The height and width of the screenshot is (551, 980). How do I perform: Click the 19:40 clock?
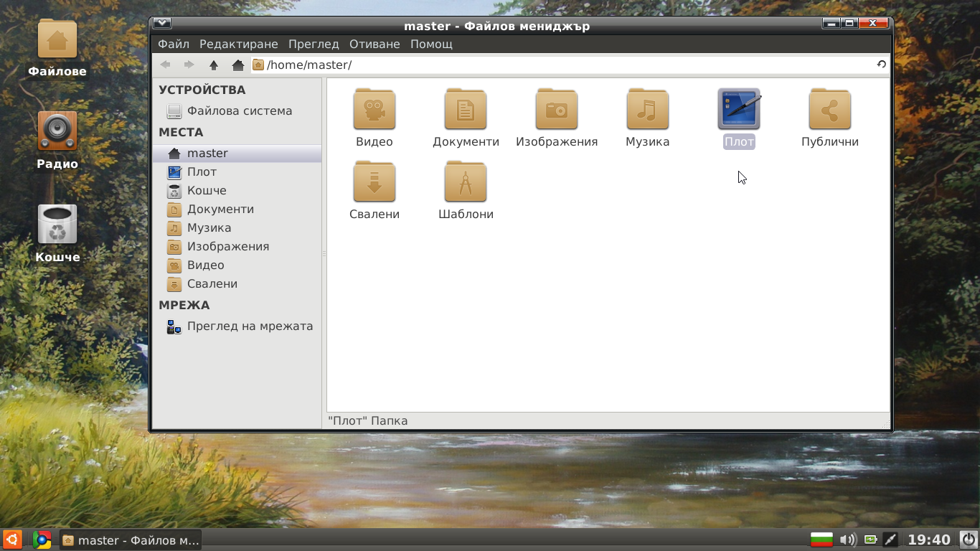point(929,540)
